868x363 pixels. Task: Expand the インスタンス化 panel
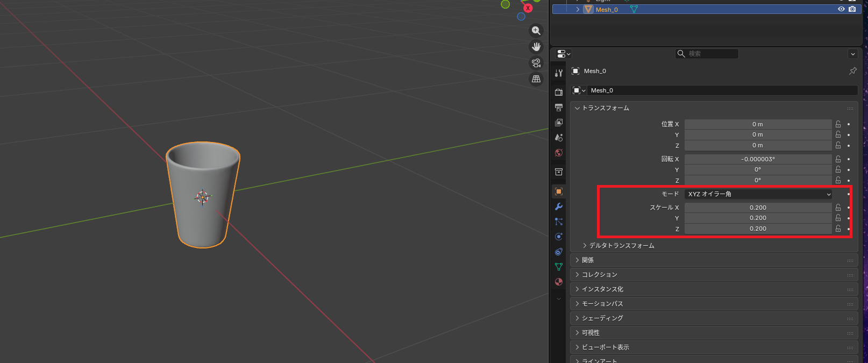pyautogui.click(x=578, y=289)
